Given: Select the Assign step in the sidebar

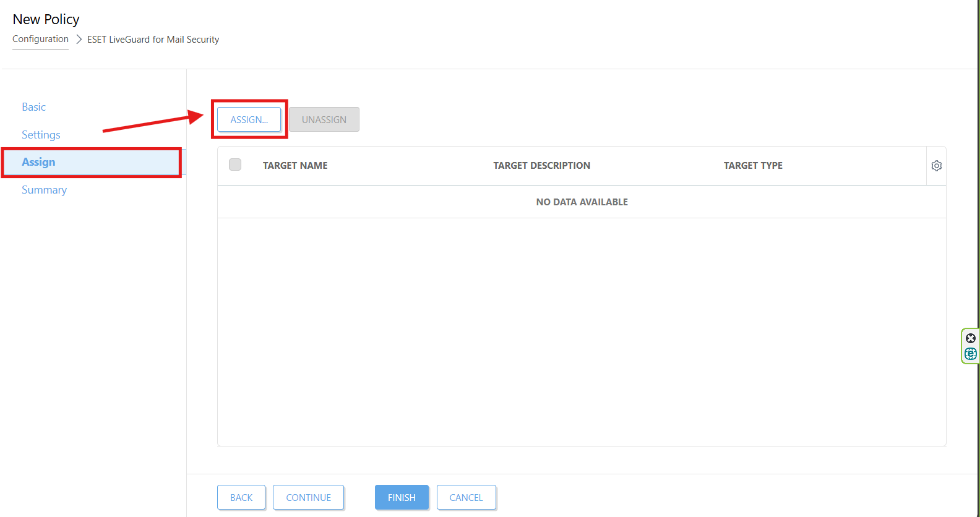Looking at the screenshot, I should (x=38, y=162).
